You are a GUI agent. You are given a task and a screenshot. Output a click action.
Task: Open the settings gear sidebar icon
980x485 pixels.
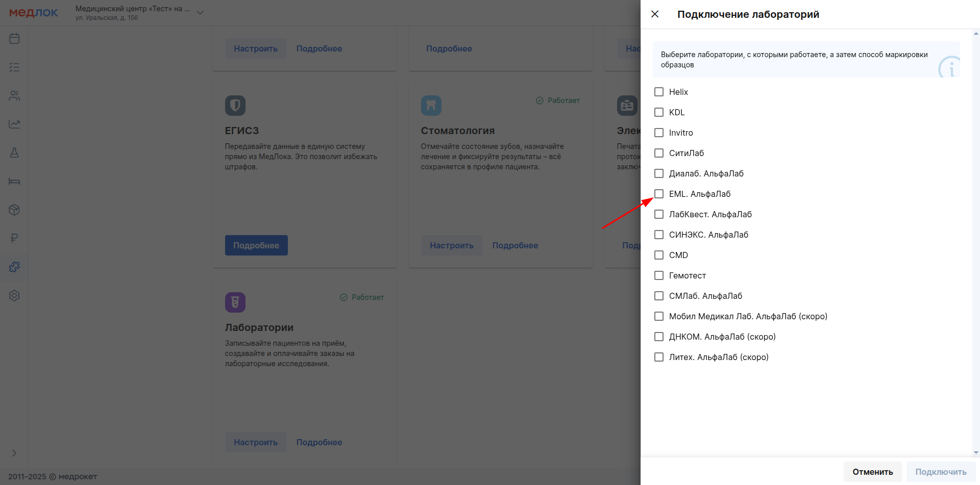point(14,296)
